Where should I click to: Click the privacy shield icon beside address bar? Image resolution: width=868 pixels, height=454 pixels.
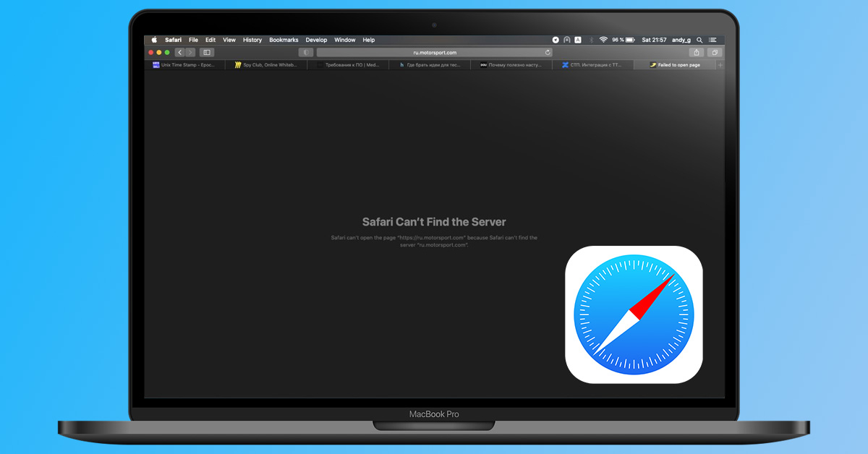click(306, 52)
